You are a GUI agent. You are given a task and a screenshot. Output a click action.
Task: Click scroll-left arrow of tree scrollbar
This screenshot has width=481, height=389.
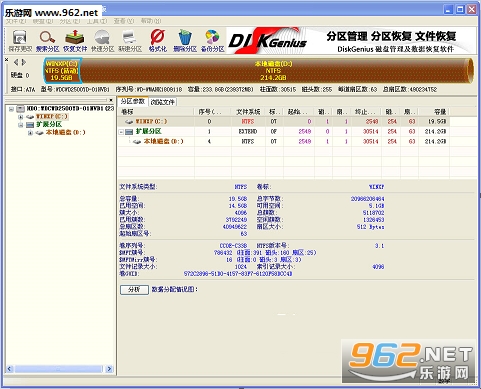click(9, 369)
